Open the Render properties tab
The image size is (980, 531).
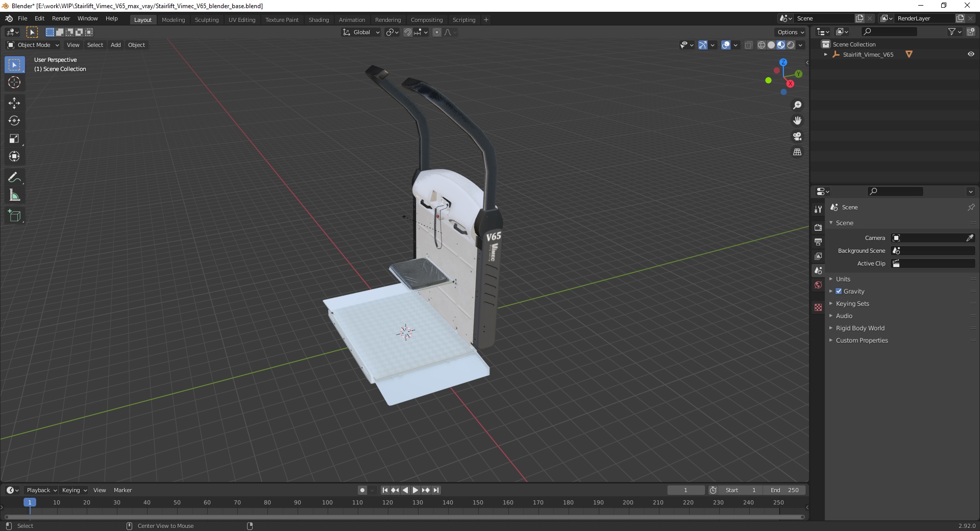click(x=818, y=227)
